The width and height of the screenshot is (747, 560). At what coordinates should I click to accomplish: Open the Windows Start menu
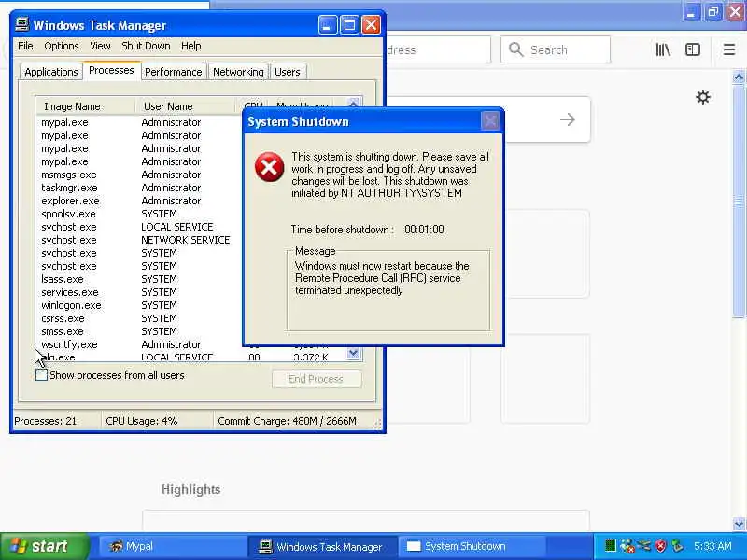point(44,546)
